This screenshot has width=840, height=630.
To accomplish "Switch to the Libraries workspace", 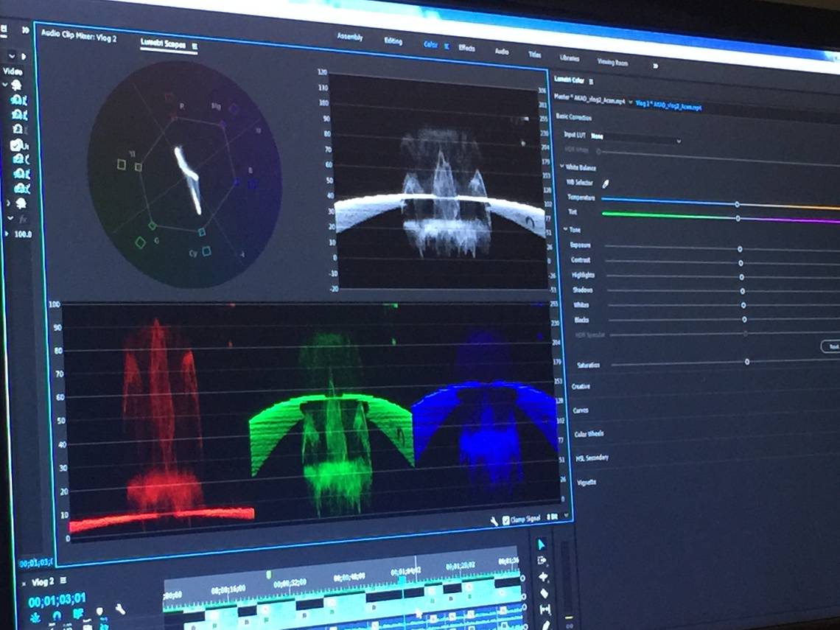I will (x=570, y=58).
